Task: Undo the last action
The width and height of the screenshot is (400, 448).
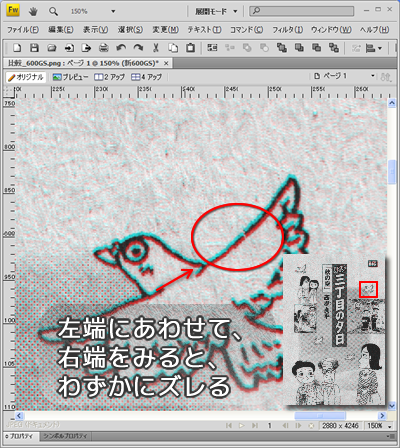Action: point(121,48)
